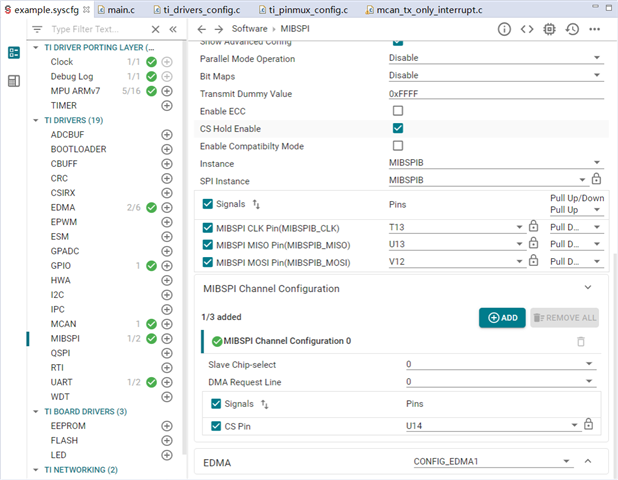Click the ADD channel button
The image size is (618, 480).
point(502,317)
